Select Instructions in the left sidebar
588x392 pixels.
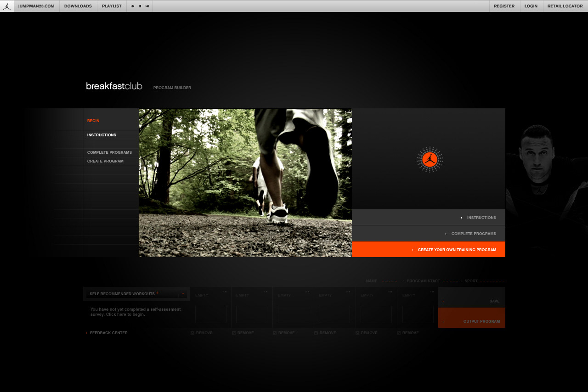102,135
